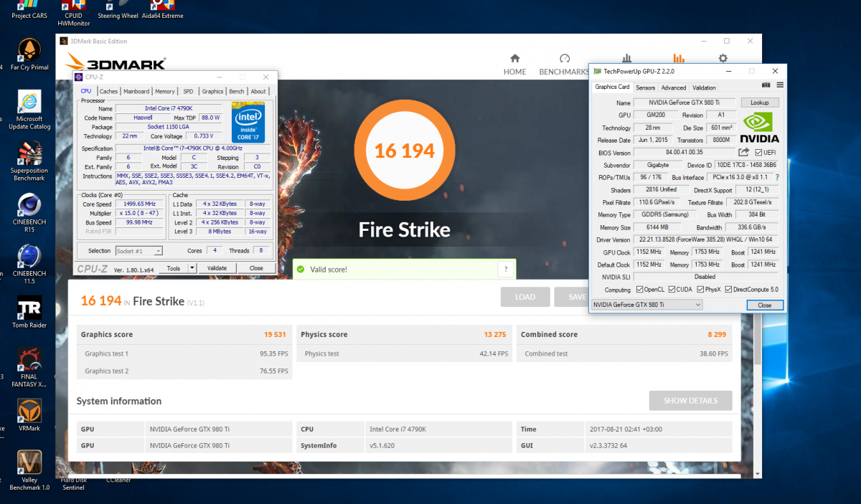This screenshot has width=861, height=504.
Task: Open the GPU selection dropdown in GPU-Z
Action: 646,305
